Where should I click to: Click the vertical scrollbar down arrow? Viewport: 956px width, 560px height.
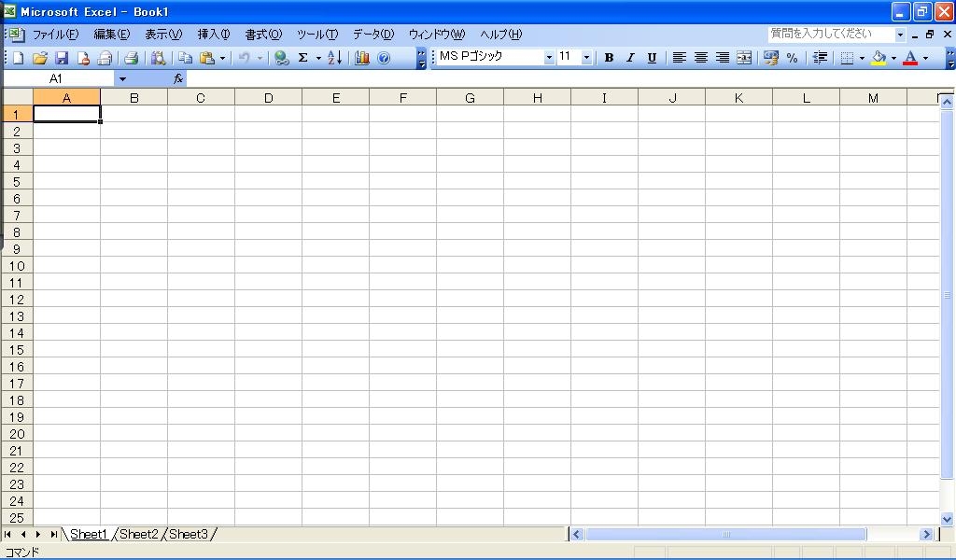tap(947, 520)
